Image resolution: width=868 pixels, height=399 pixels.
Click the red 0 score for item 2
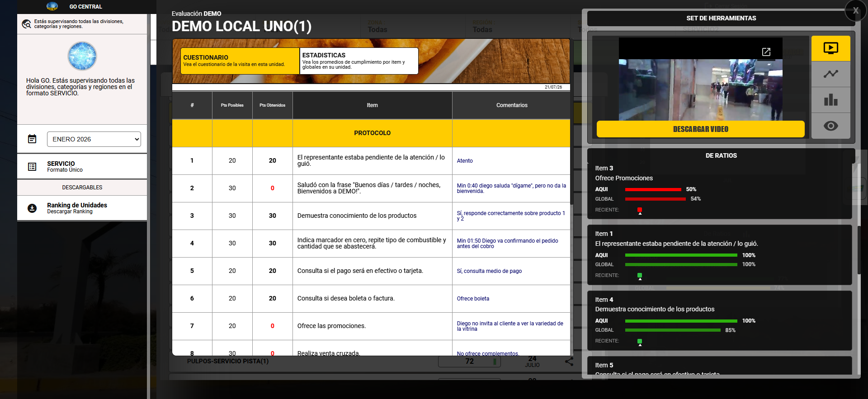pos(273,188)
